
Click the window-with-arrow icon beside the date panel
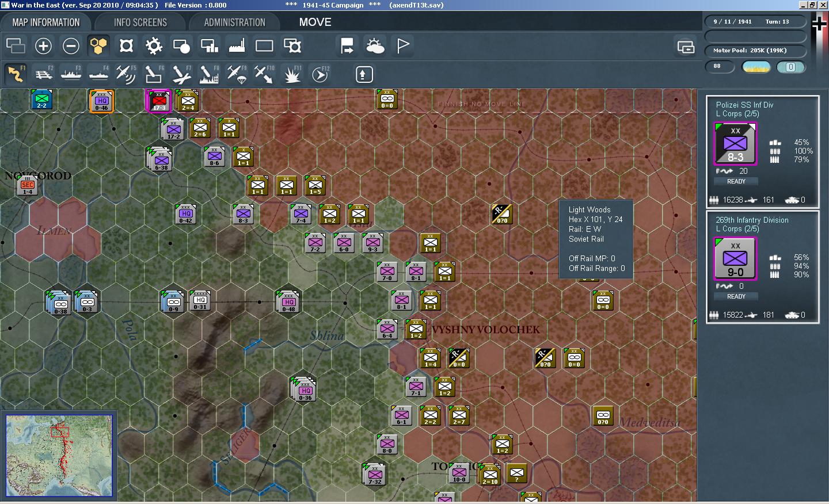[x=686, y=46]
